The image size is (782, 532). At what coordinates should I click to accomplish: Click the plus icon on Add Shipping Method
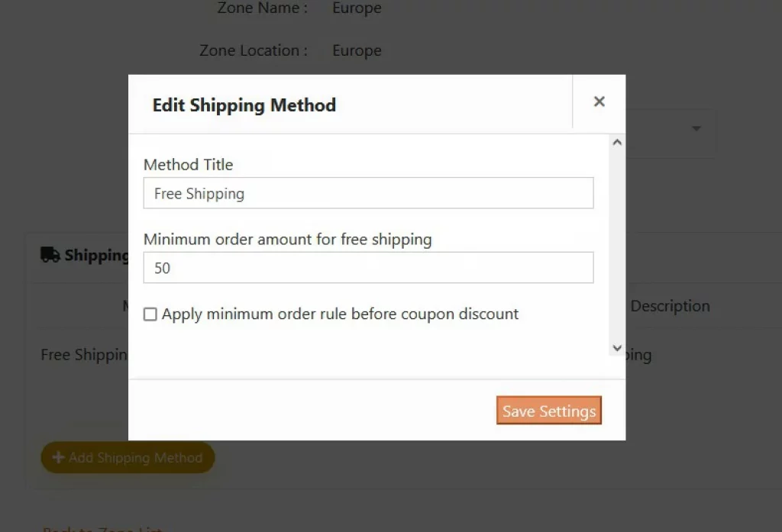click(x=58, y=457)
